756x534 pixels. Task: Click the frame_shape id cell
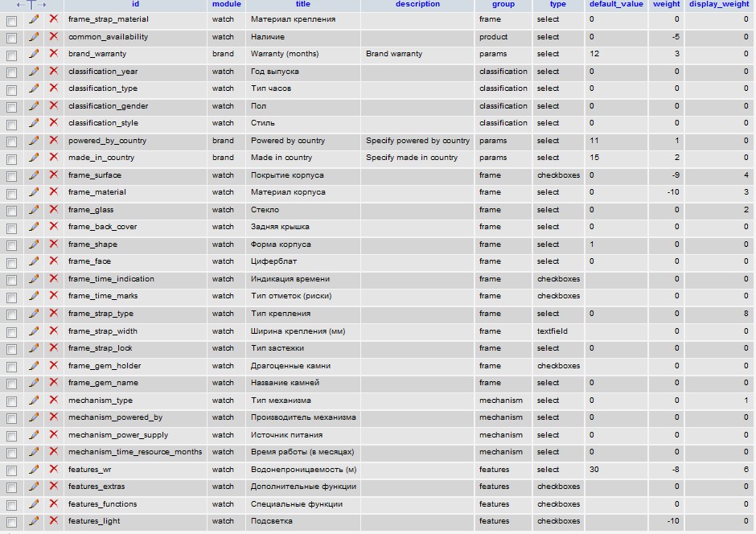pos(92,244)
